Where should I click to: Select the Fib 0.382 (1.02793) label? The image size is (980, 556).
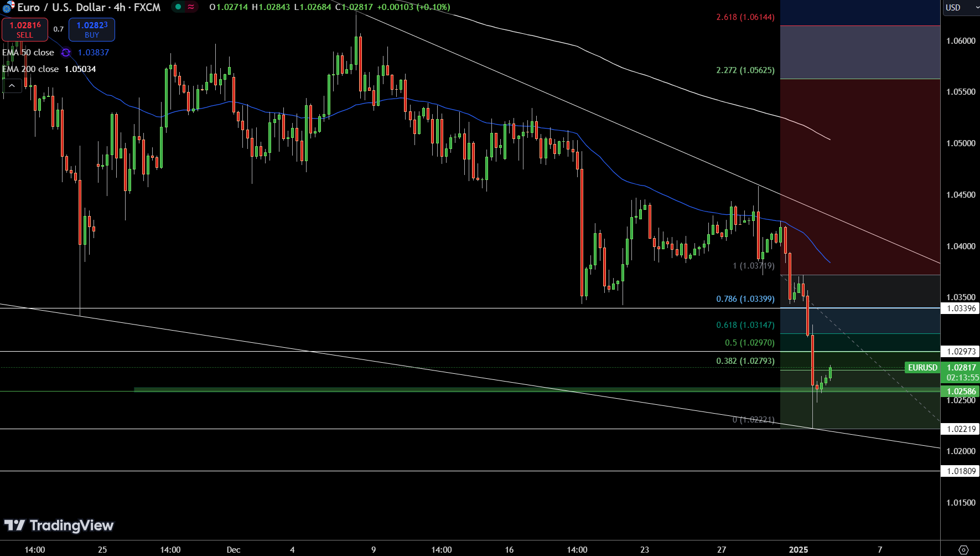(x=745, y=361)
